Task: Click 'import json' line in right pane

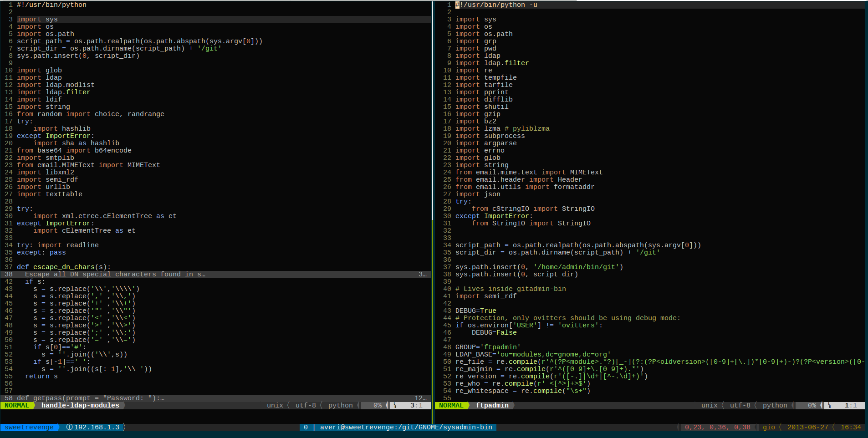Action: (478, 194)
